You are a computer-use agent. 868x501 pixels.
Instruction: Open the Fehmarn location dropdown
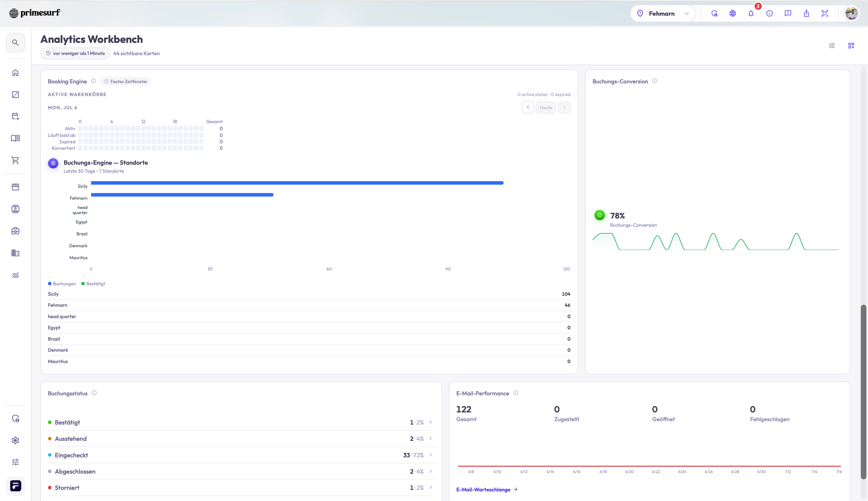[x=663, y=13]
